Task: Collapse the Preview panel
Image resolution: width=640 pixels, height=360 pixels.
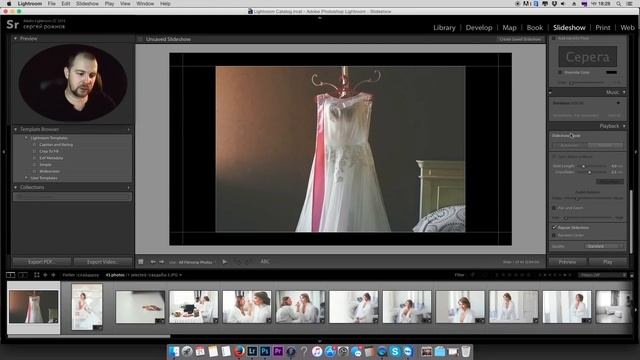Action: point(16,38)
